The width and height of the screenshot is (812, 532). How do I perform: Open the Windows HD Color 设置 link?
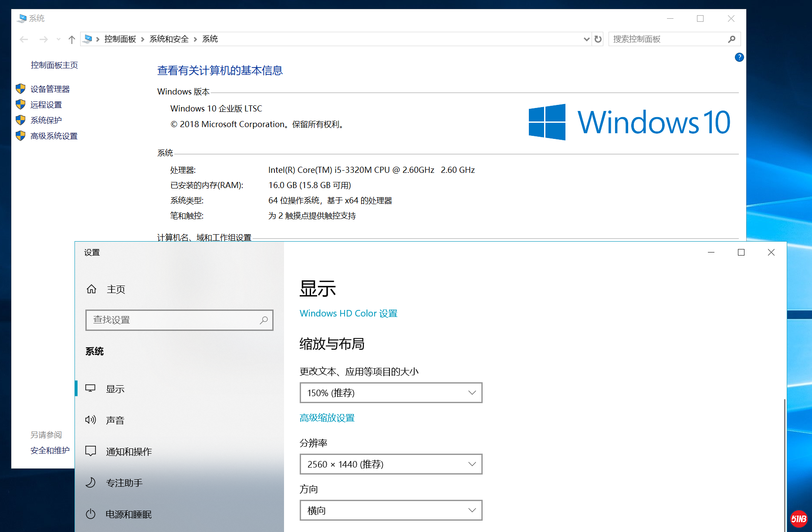(x=348, y=313)
